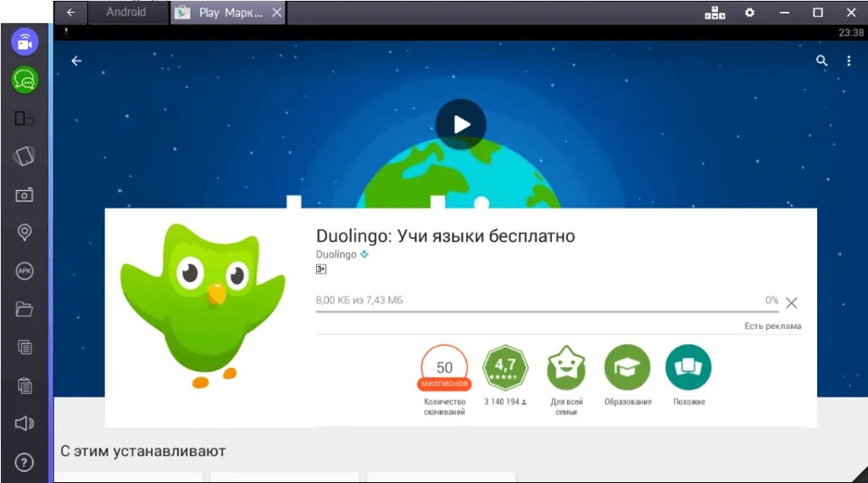The image size is (868, 483).
Task: Play the Duolingo promo video
Action: (461, 125)
